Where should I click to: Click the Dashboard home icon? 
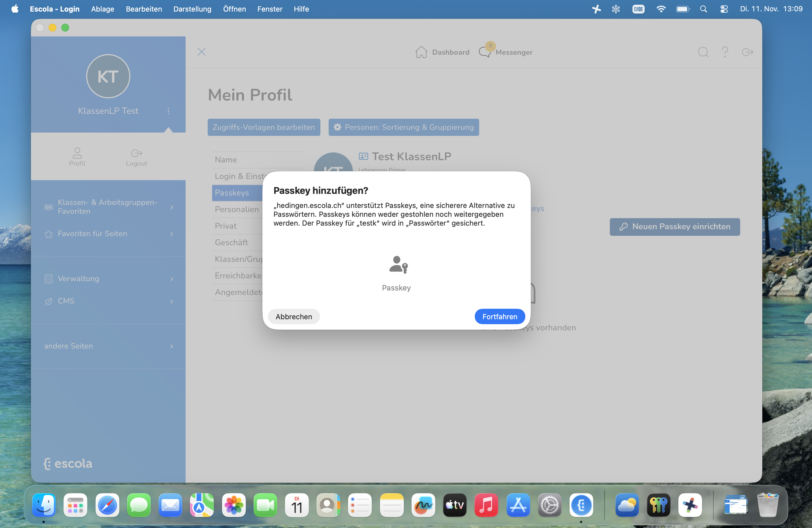coord(421,52)
